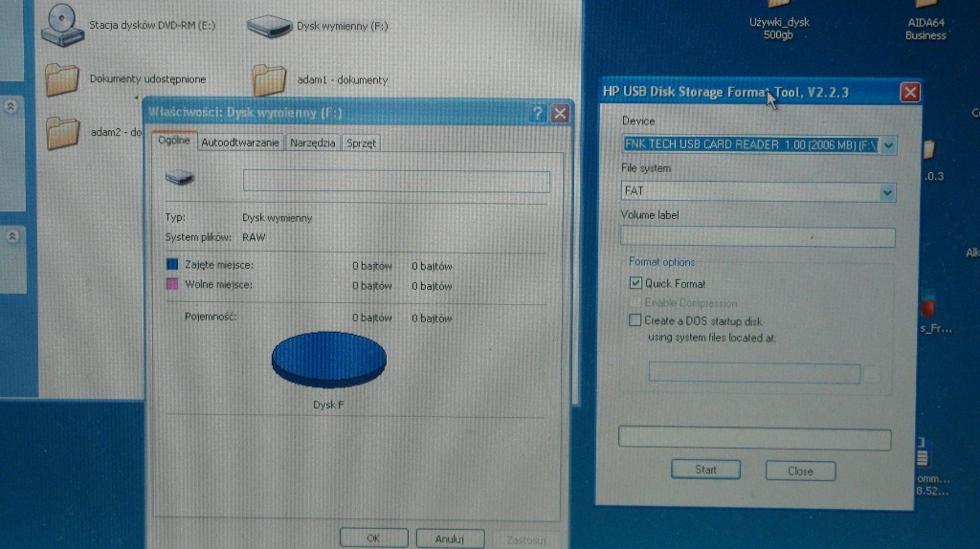This screenshot has height=549, width=980.
Task: Enable Create a DOS startup disk checkbox
Action: coord(635,320)
